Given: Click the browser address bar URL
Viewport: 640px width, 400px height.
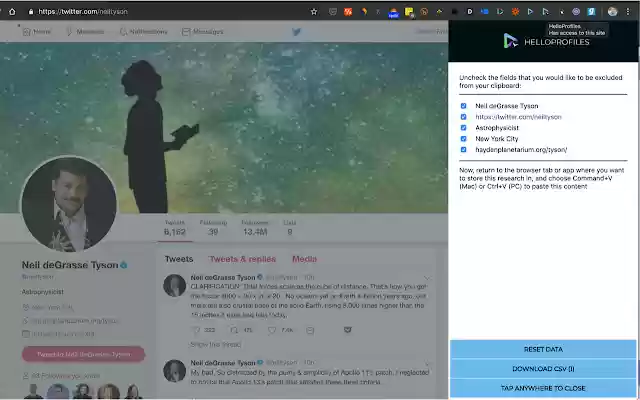Looking at the screenshot, I should coord(83,12).
